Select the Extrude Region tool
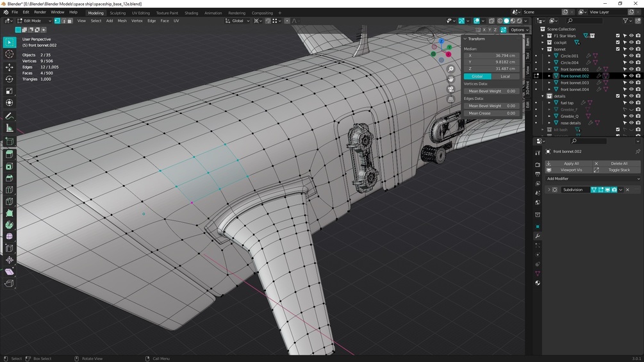Viewport: 644px width, 362px height. pos(10,154)
